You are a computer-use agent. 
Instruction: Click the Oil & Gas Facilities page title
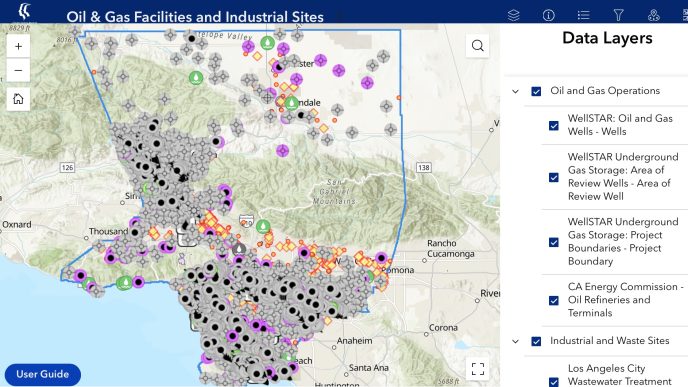[195, 17]
